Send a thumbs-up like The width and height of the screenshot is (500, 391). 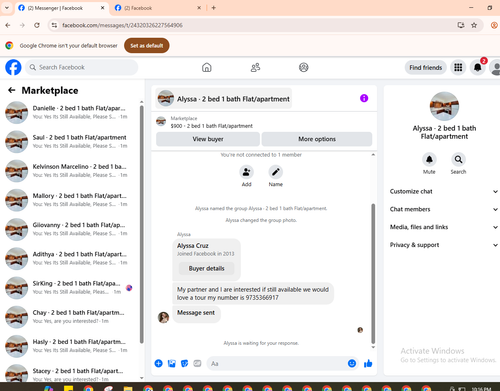(368, 363)
